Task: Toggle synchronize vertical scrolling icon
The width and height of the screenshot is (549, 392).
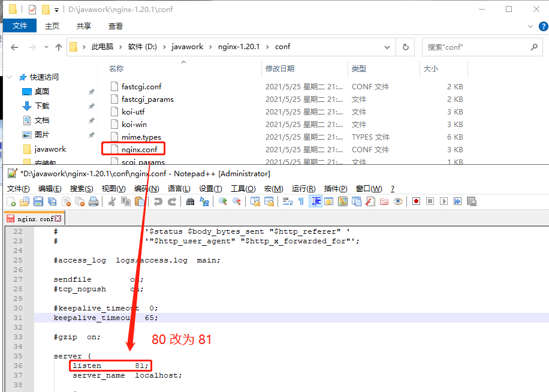Action: [255, 201]
